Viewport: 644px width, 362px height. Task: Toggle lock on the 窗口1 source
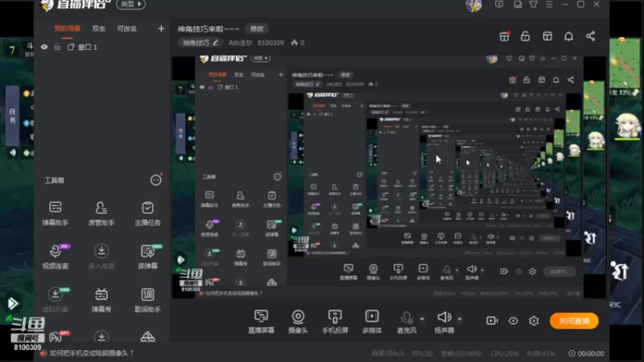[x=57, y=47]
